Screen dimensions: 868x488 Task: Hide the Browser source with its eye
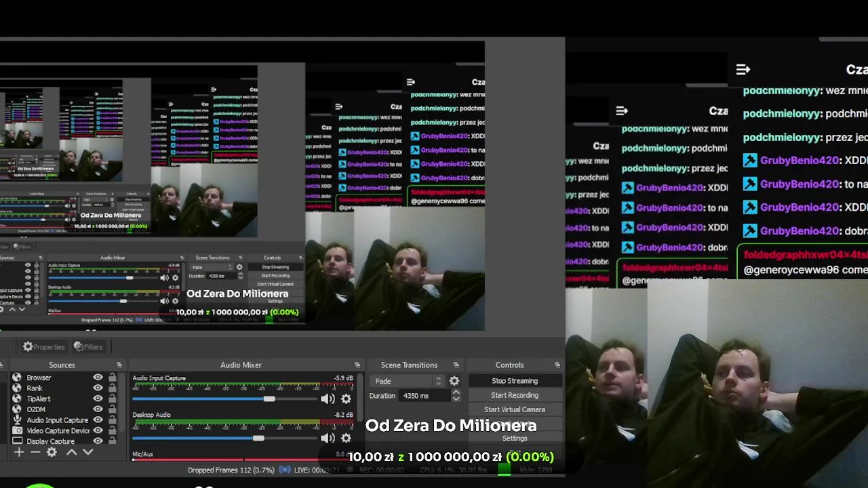click(98, 378)
